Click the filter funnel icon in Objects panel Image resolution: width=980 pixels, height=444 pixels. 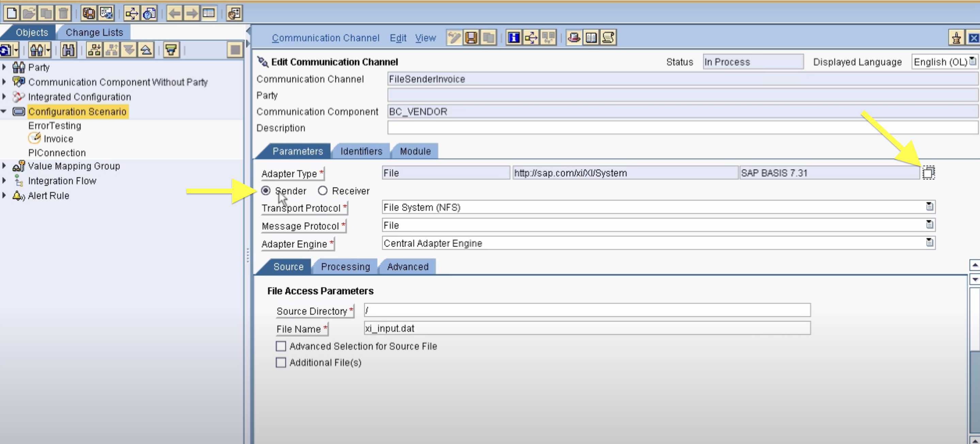[171, 50]
